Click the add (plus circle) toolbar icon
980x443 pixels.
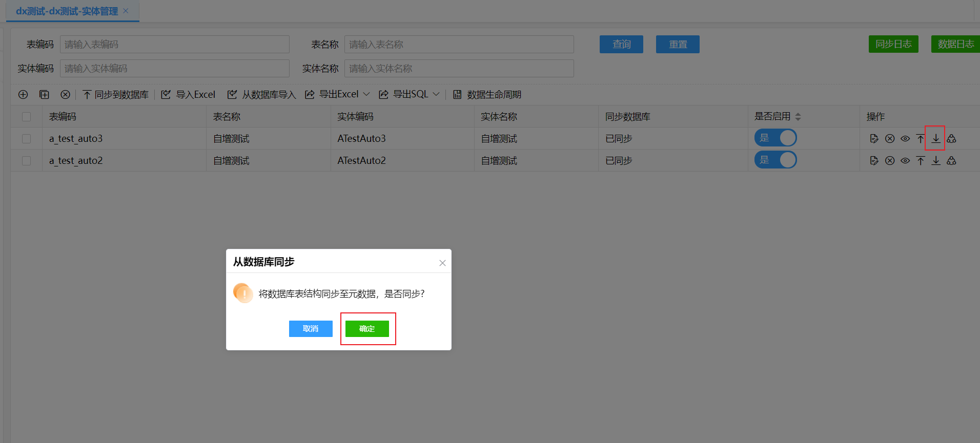(23, 95)
